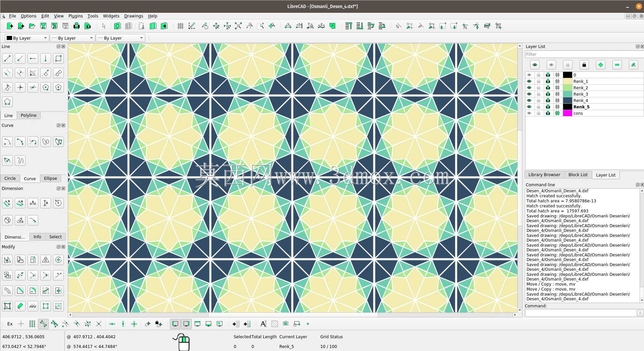Click the Command input field

(x=581, y=313)
